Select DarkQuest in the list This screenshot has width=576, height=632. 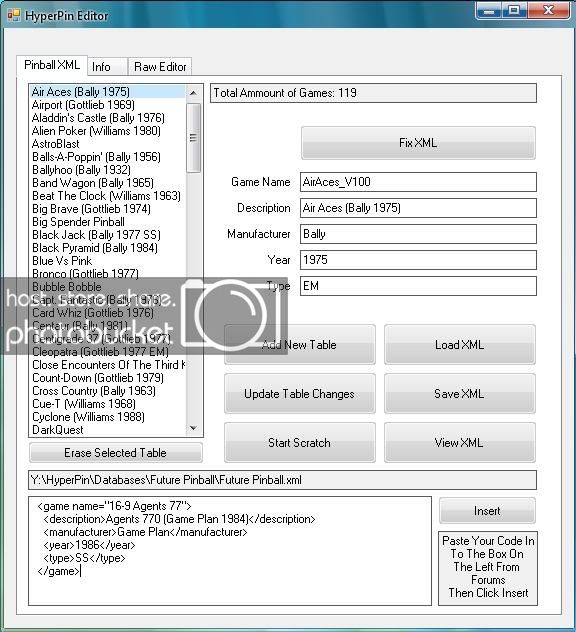(x=108, y=430)
